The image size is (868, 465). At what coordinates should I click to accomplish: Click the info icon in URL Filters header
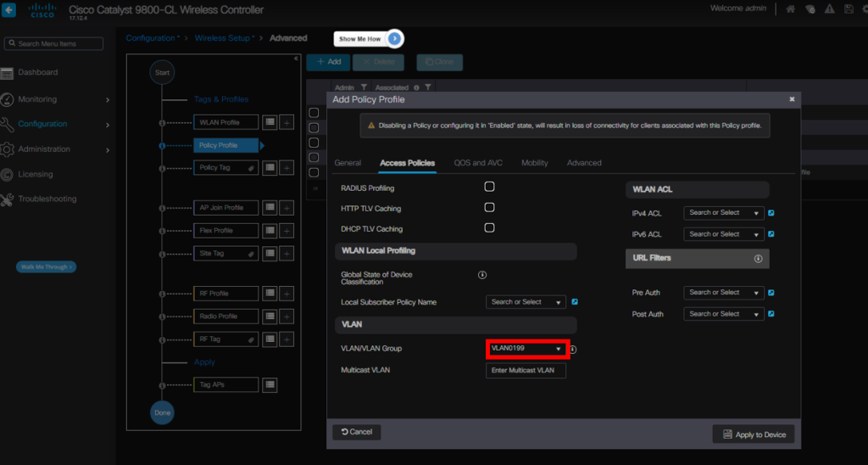[x=758, y=259]
